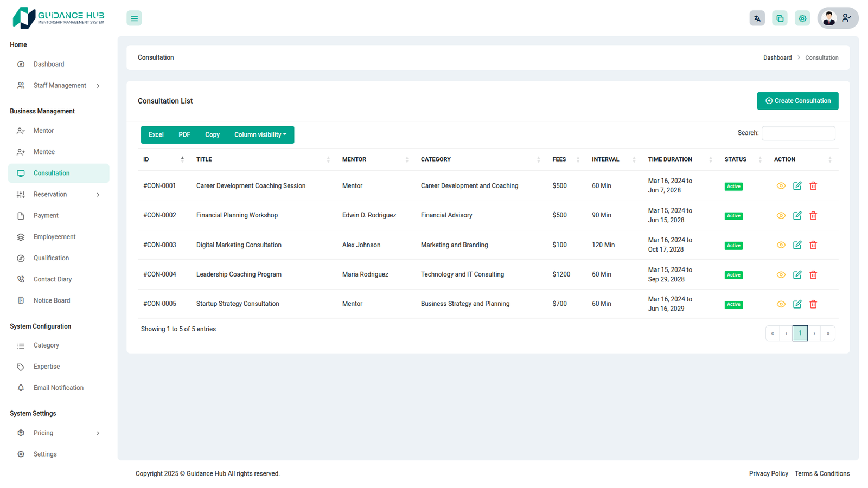The height and width of the screenshot is (488, 868).
Task: Open the Column visibility dropdown
Action: (x=260, y=135)
